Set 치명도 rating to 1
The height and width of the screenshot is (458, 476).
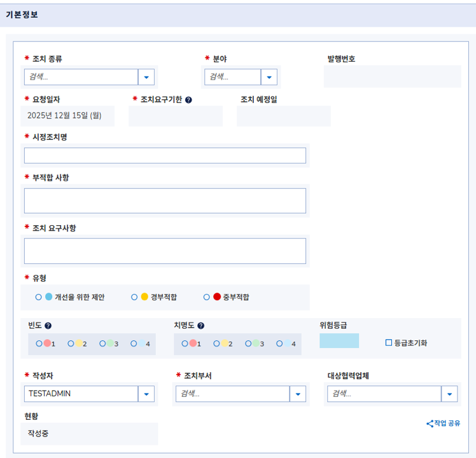point(185,343)
